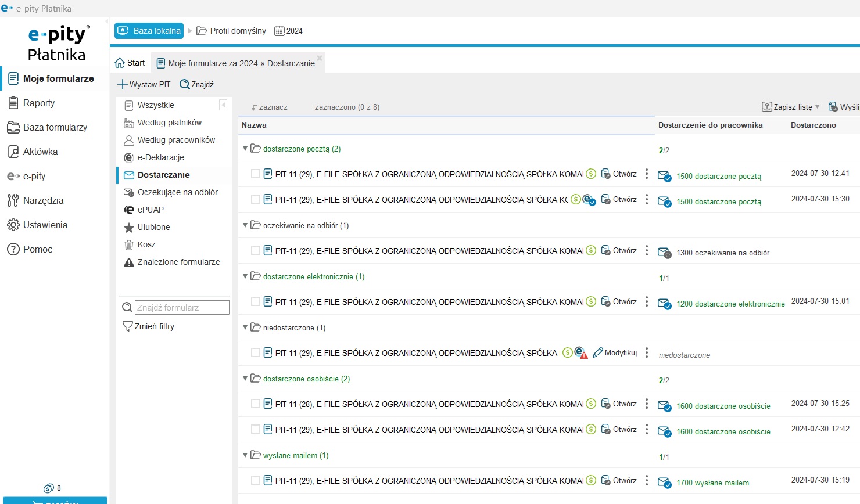The image size is (860, 504).
Task: Click the Zmień filtry link
Action: pyautogui.click(x=155, y=327)
